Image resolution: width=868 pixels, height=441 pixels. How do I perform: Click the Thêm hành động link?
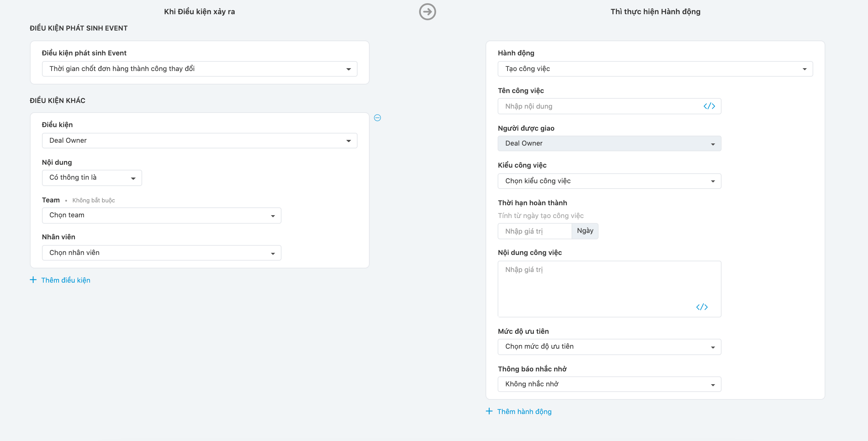tap(524, 412)
